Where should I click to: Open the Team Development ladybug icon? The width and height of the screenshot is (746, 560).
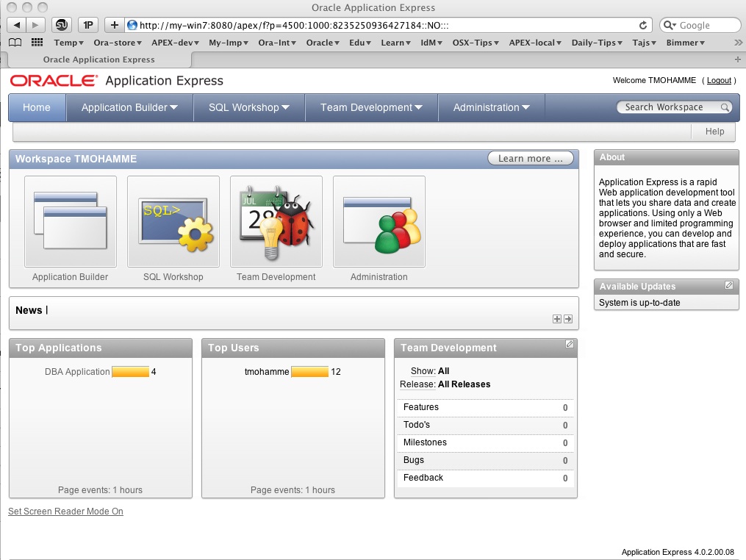point(276,222)
